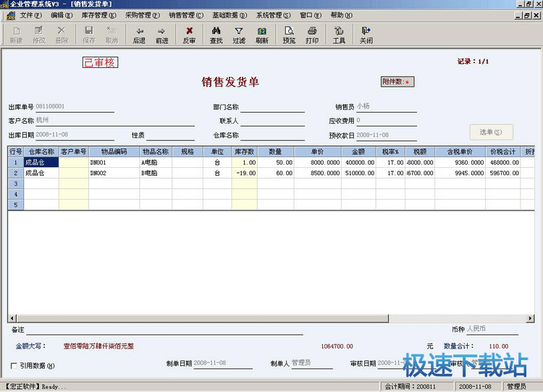Click the 会计期间：200811 status bar entry
Viewport: 543px width, 392px height.
(x=417, y=386)
